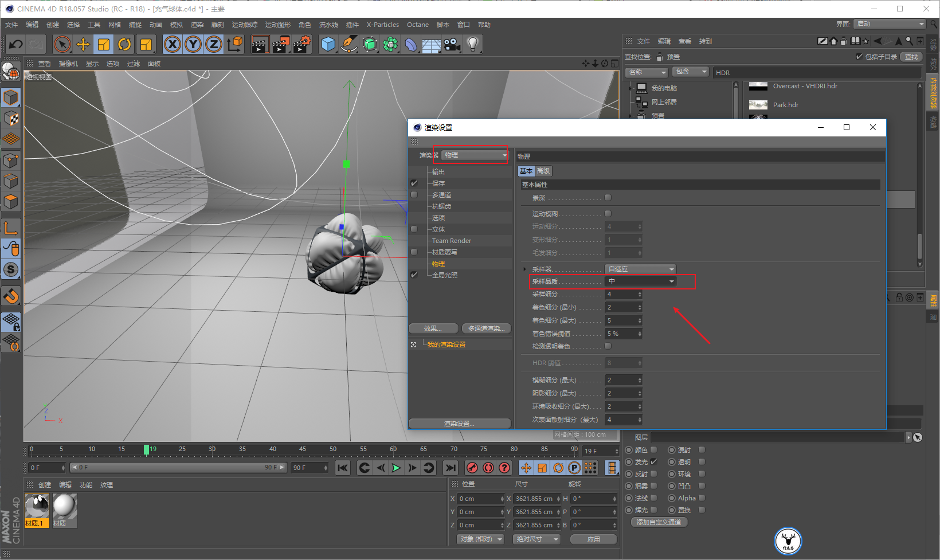Open the absolute size mode dropdown

[537, 539]
